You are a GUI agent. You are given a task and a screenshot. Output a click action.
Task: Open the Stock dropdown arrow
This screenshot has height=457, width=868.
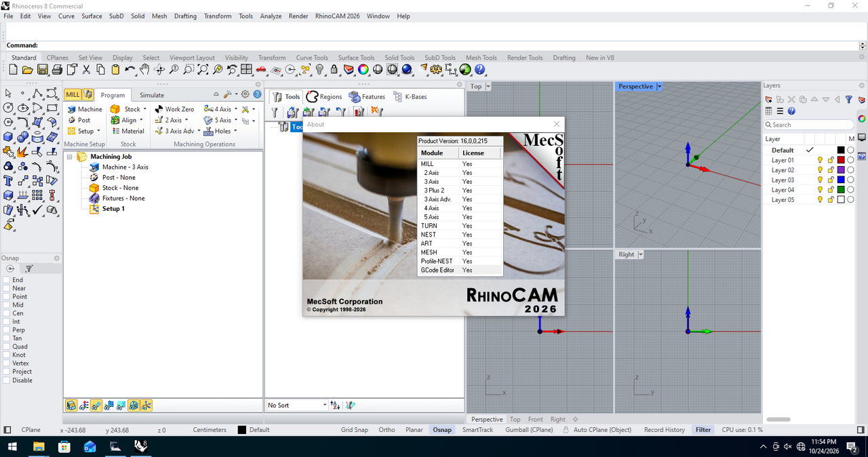coord(145,109)
